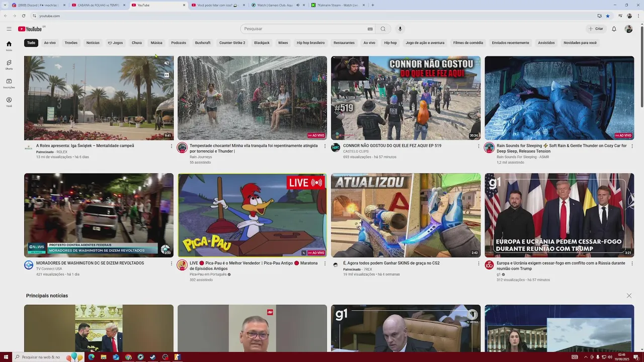The width and height of the screenshot is (644, 362).
Task: Select the Jogos filter chip
Action: tap(115, 43)
